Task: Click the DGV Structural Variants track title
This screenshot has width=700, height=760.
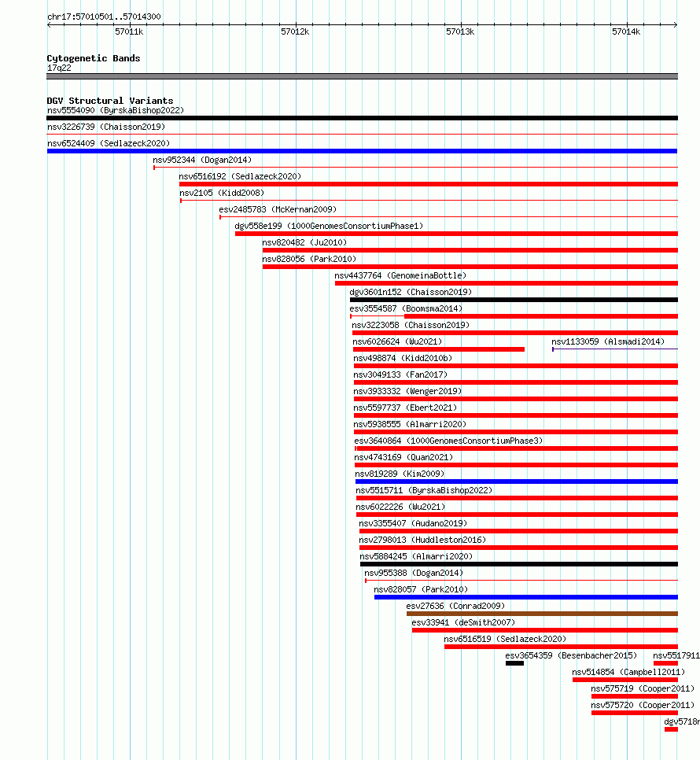Action: pyautogui.click(x=110, y=101)
